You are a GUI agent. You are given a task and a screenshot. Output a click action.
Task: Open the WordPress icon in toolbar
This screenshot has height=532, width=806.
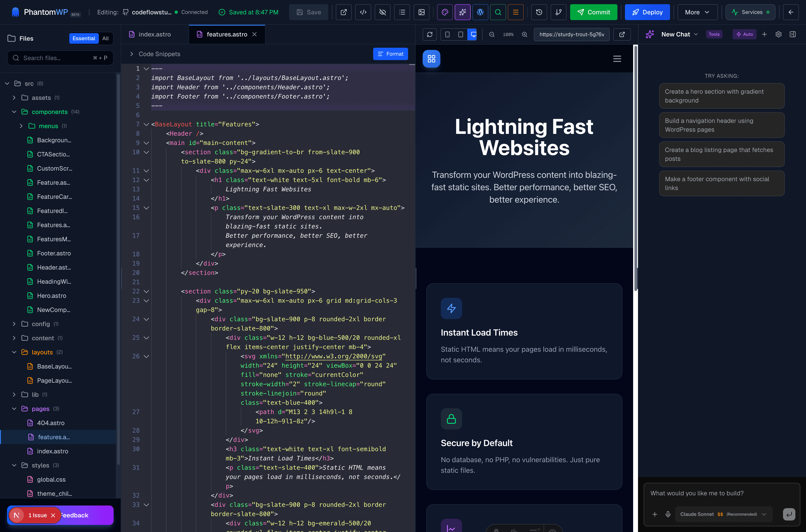480,12
